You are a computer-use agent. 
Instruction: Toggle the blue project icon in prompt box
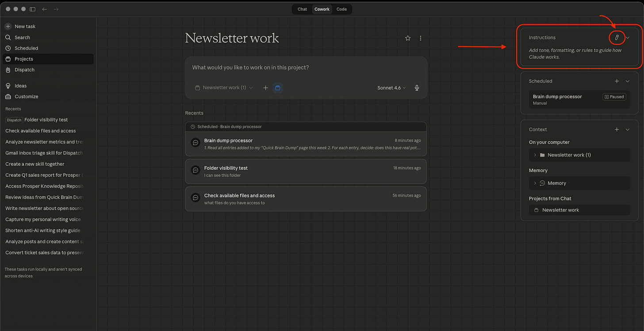click(x=278, y=88)
